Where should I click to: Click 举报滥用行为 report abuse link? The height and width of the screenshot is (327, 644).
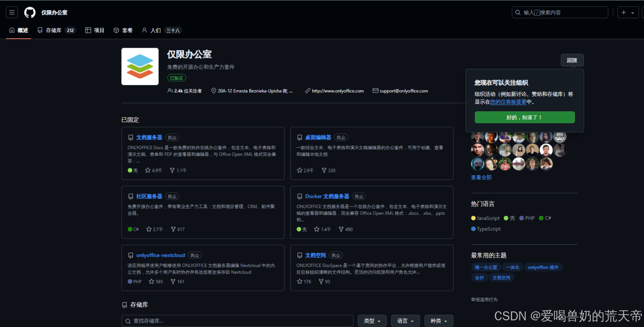[484, 299]
